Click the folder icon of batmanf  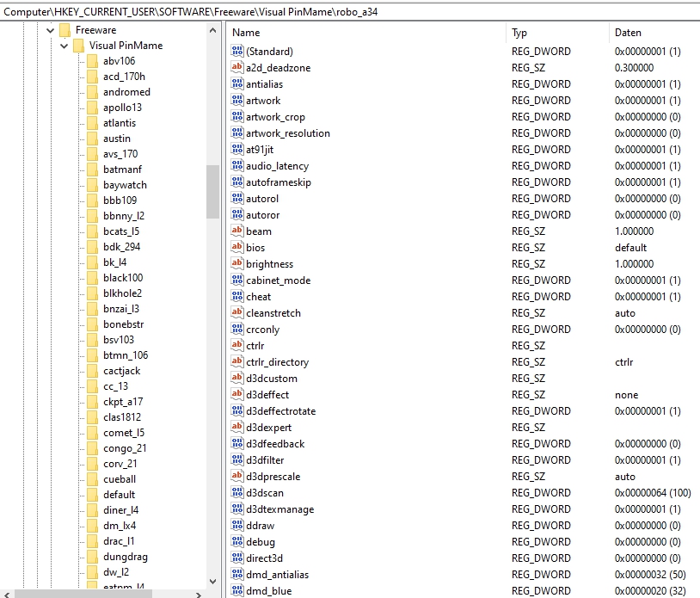(92, 170)
